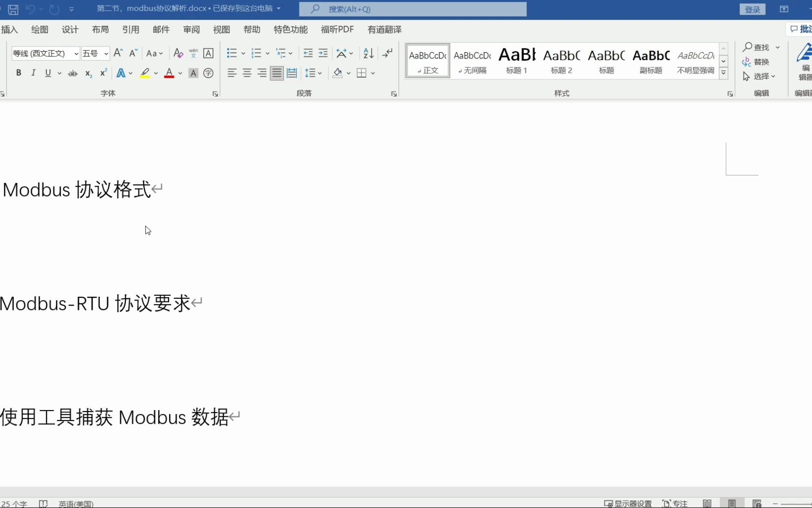Align text to the left
This screenshot has height=508, width=812.
coord(232,73)
